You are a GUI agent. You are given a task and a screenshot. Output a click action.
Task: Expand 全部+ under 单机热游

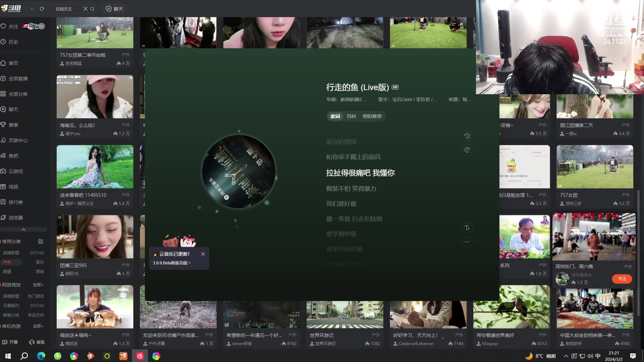click(38, 326)
